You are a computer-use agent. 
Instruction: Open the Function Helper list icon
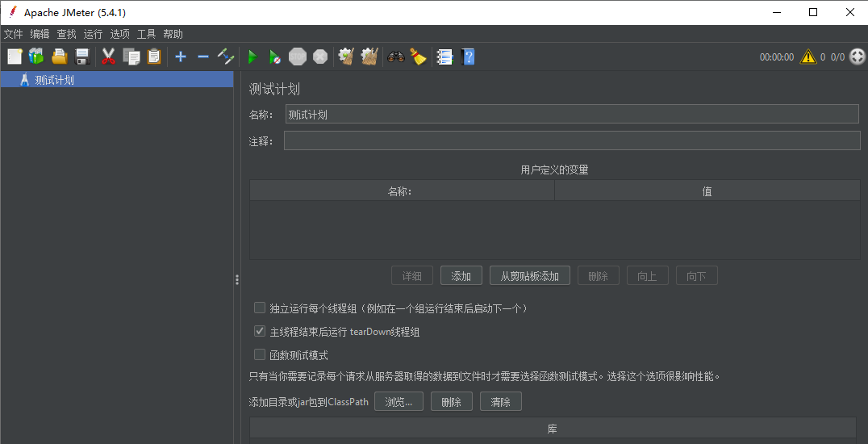pos(445,57)
